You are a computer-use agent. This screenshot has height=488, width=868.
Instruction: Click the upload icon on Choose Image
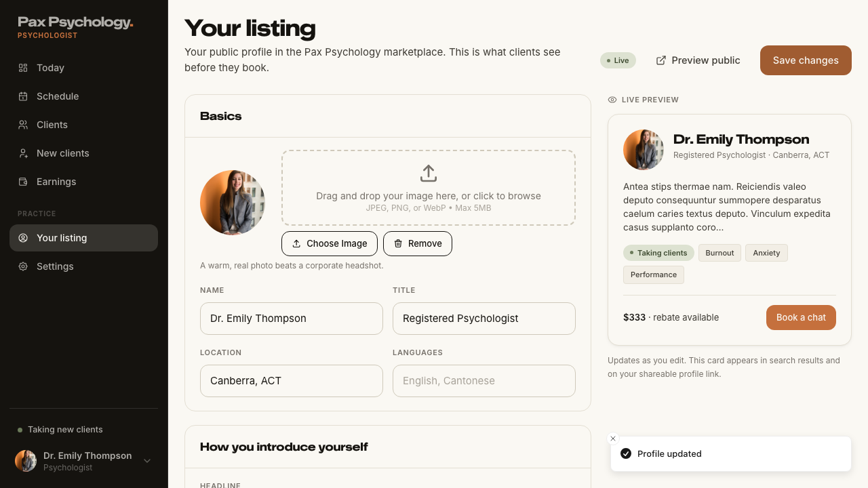pos(296,243)
